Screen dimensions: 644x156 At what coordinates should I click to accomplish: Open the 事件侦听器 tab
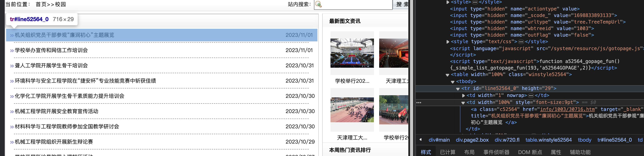[x=496, y=152]
